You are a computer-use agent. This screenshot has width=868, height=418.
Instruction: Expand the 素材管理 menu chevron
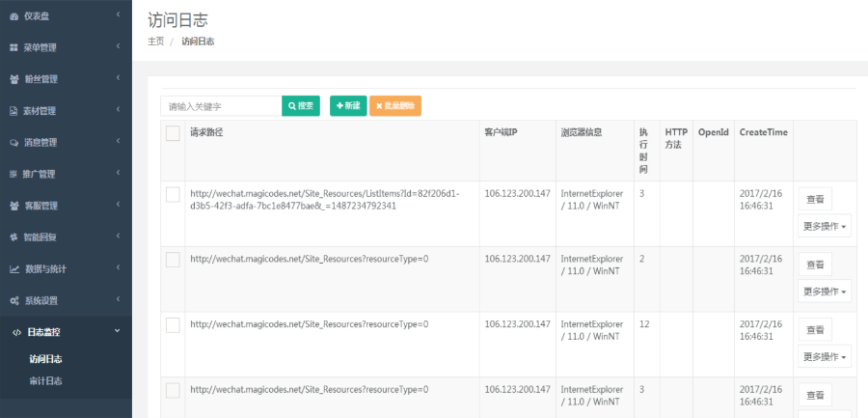tap(118, 110)
